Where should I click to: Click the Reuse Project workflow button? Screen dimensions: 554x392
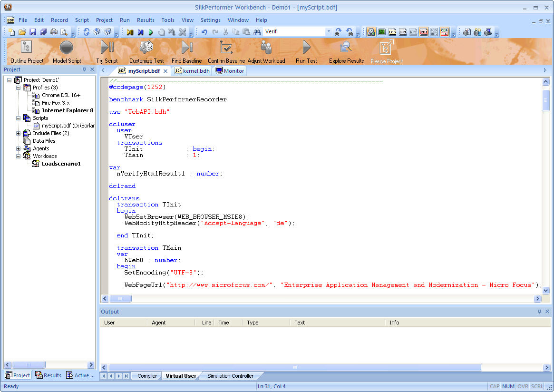tap(387, 51)
